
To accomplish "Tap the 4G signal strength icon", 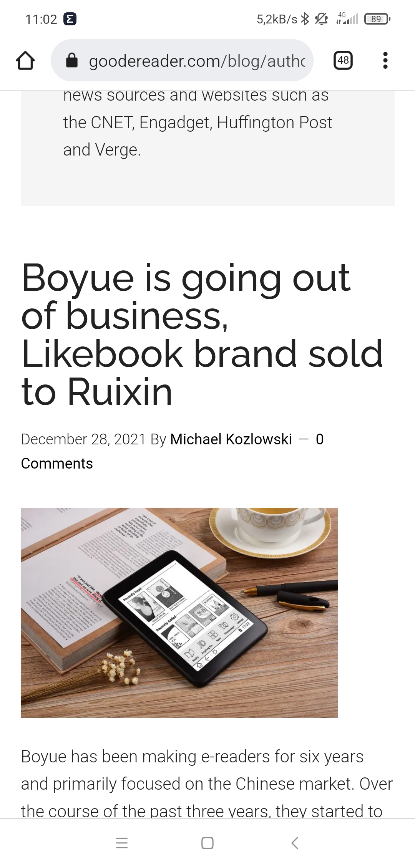I will click(x=347, y=19).
